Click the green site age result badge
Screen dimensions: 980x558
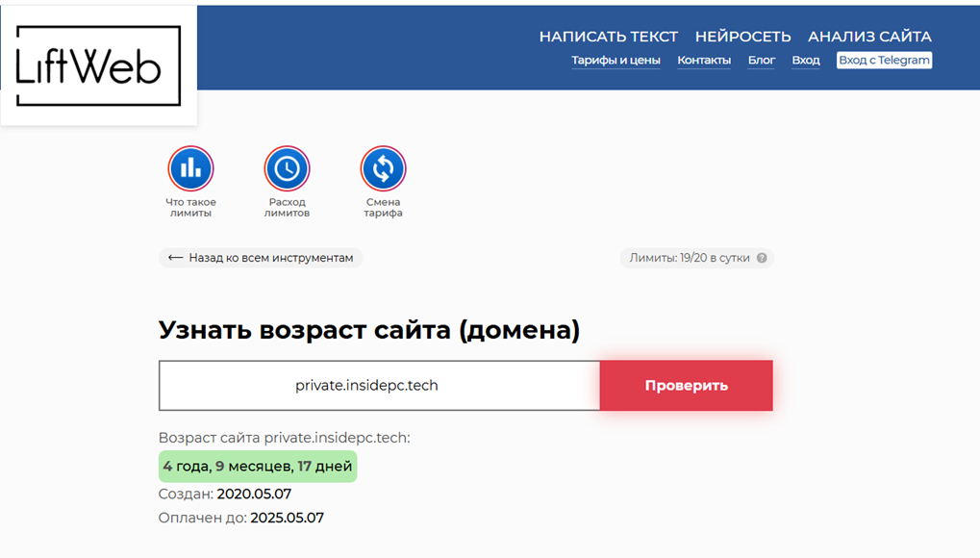coord(258,466)
